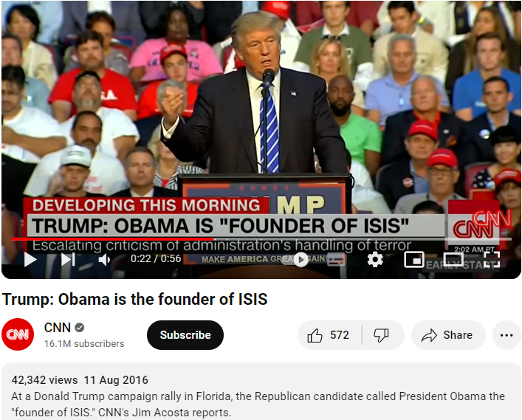The image size is (522, 420).
Task: Skip to next video using Next icon
Action: click(68, 260)
